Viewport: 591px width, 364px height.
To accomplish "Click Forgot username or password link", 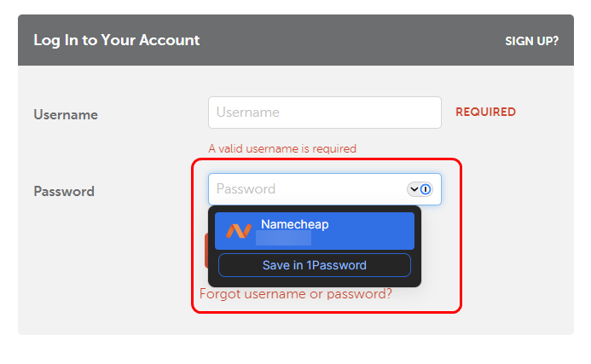I will [x=295, y=294].
